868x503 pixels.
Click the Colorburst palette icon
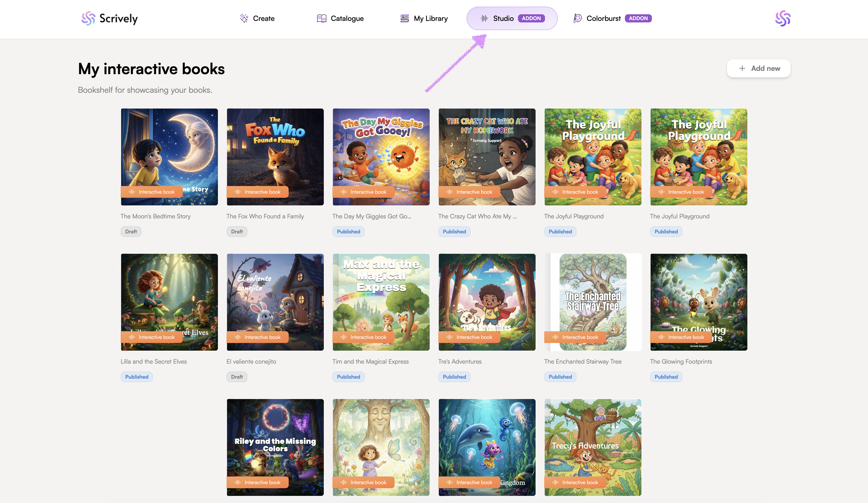(x=577, y=18)
